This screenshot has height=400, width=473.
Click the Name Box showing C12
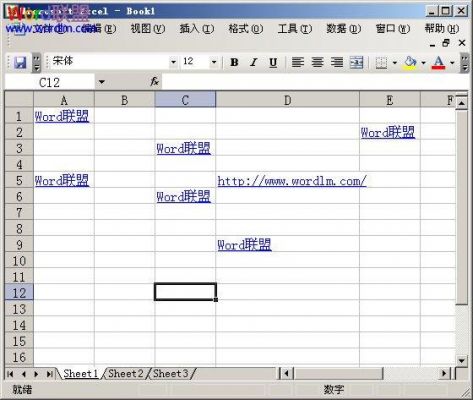coord(50,82)
